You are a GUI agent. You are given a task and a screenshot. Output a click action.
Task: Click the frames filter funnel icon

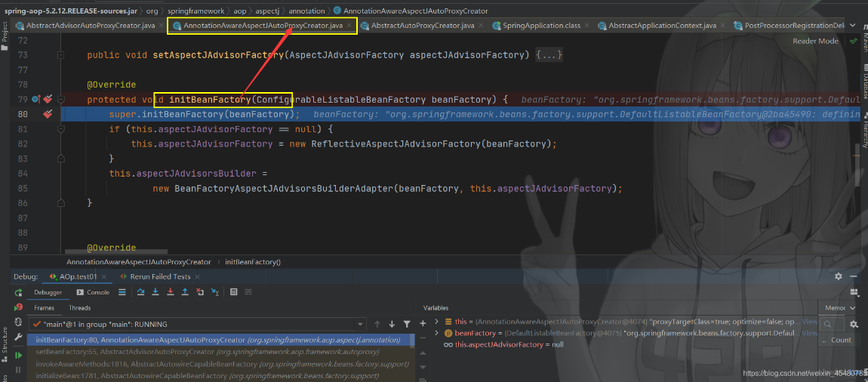[x=407, y=324]
